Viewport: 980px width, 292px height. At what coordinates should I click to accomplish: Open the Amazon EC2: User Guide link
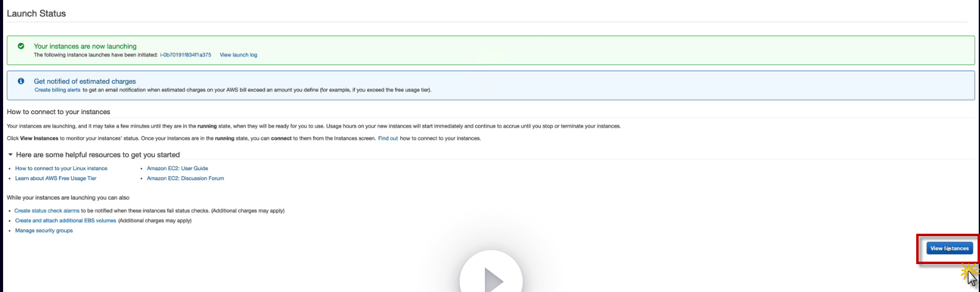177,168
